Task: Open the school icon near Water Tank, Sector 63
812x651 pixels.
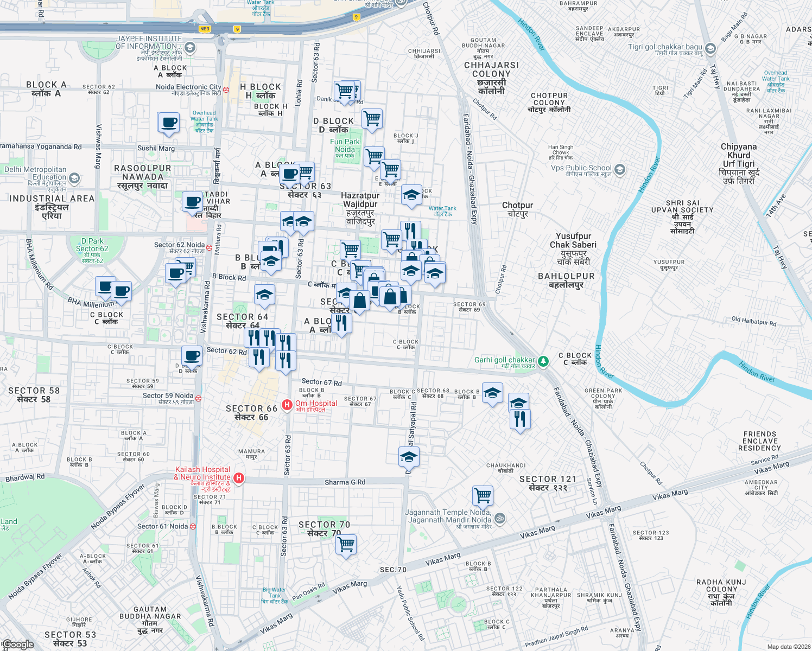Action: click(x=412, y=195)
